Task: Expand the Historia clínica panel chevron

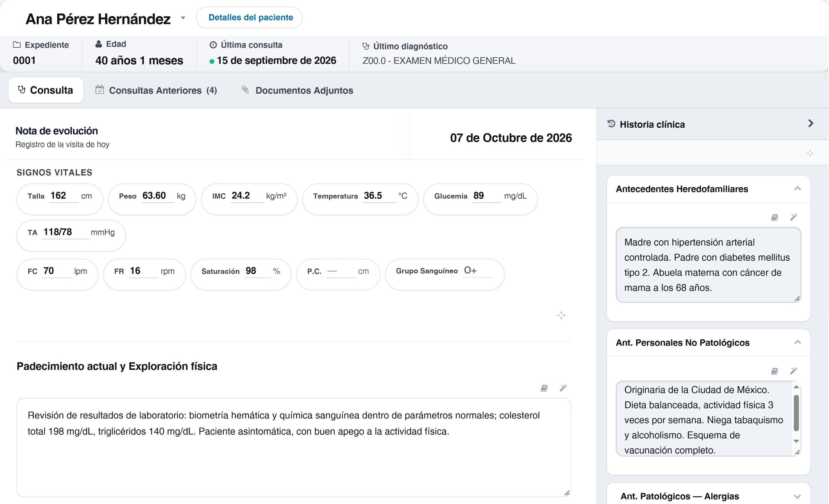Action: (810, 123)
